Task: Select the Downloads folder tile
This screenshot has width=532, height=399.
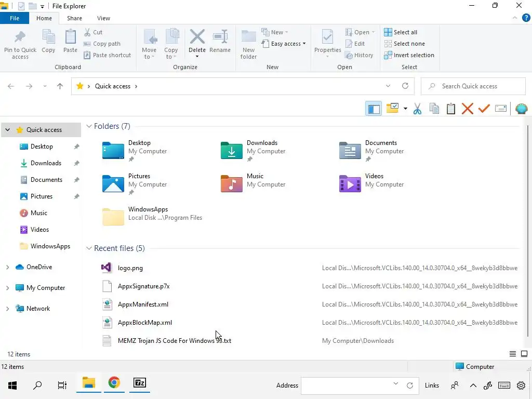Action: coord(253,151)
